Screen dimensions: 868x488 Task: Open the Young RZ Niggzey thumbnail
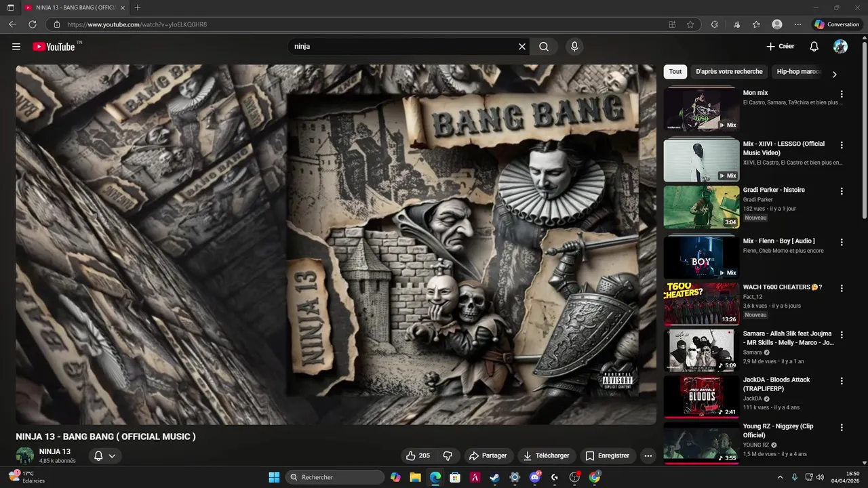pyautogui.click(x=701, y=443)
